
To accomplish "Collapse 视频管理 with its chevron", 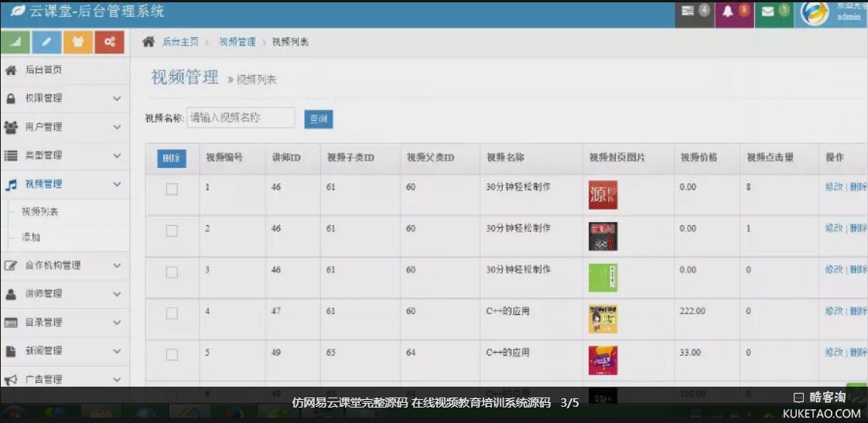I will pos(117,184).
